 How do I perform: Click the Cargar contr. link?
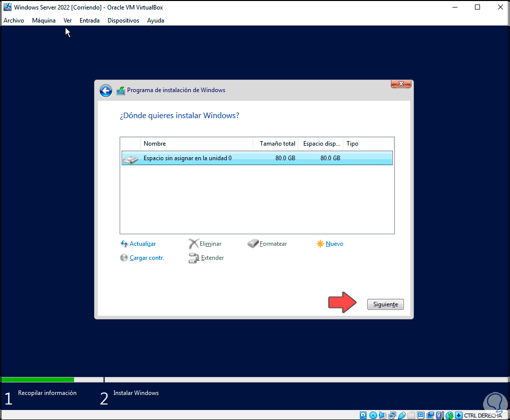click(147, 258)
